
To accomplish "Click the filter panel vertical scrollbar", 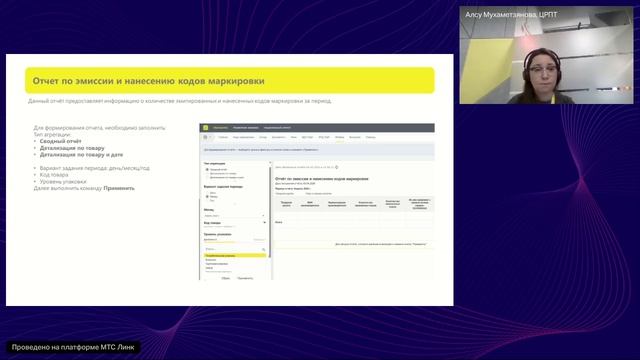I will pos(270,212).
